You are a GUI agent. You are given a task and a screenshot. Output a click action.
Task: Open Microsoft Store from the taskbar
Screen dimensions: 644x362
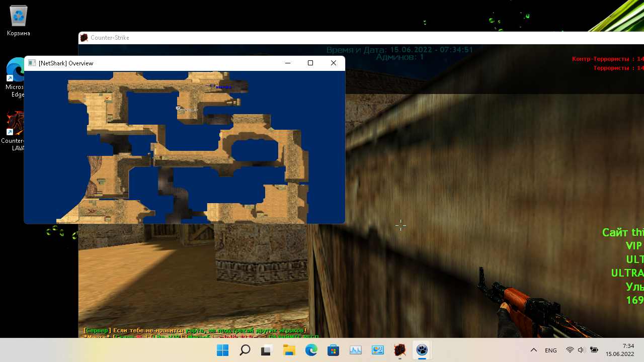333,350
